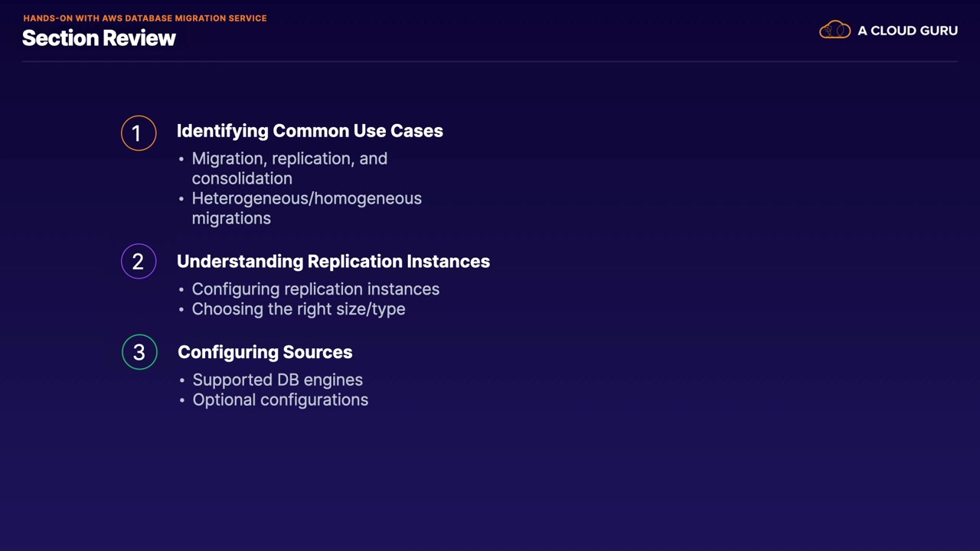Screen dimensions: 980x551
Task: Click the A Cloud Guru cloud logo
Action: (835, 31)
